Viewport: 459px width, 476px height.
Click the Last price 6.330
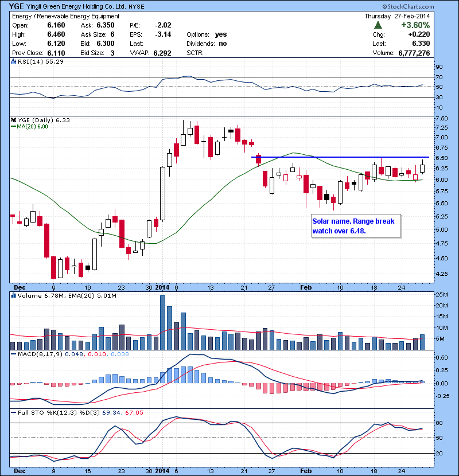[x=421, y=44]
